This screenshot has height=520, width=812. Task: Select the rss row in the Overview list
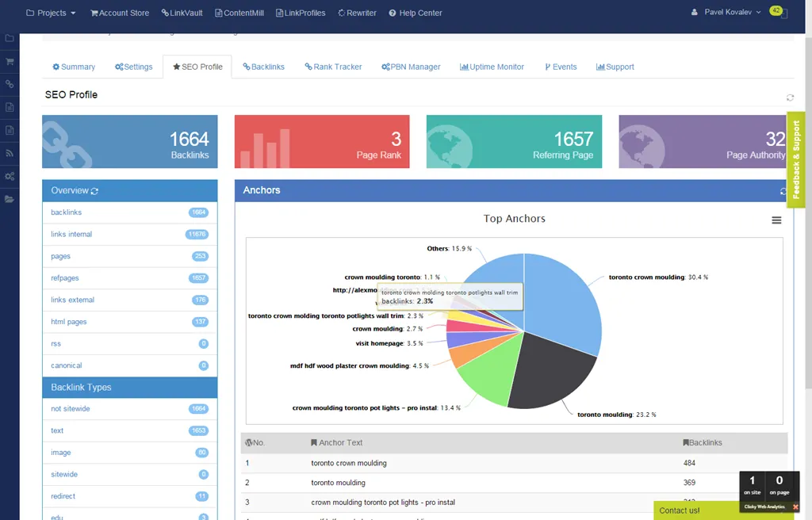click(130, 344)
